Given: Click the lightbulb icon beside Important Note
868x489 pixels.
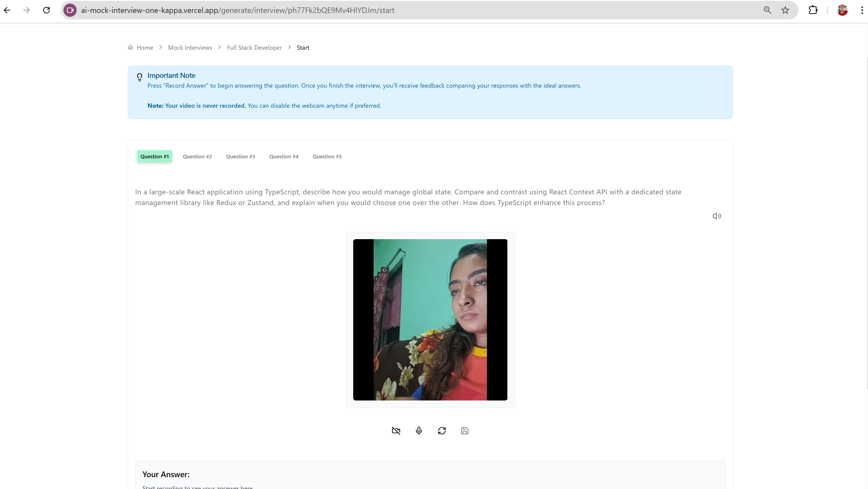Looking at the screenshot, I should pyautogui.click(x=140, y=77).
